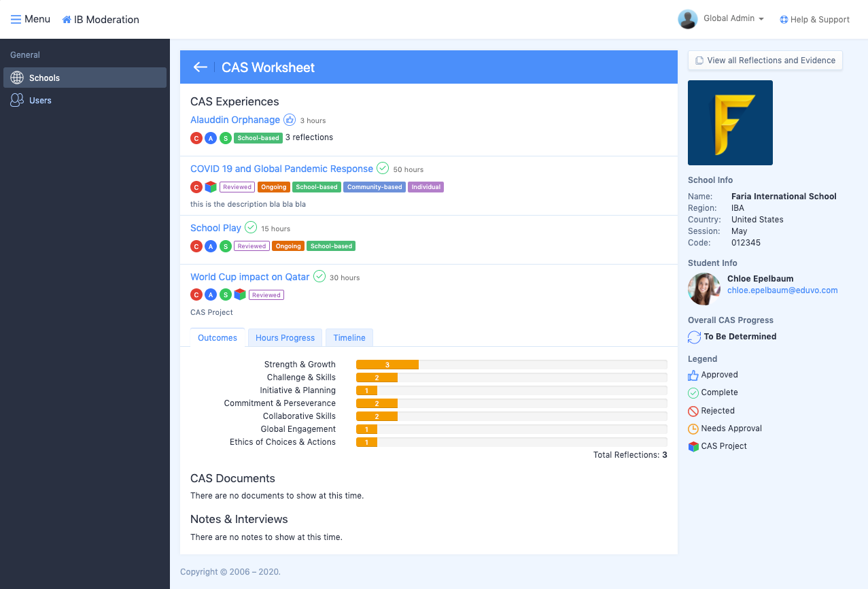Viewport: 868px width, 589px height.
Task: Click the Strength & Growth progress bar
Action: tap(511, 365)
